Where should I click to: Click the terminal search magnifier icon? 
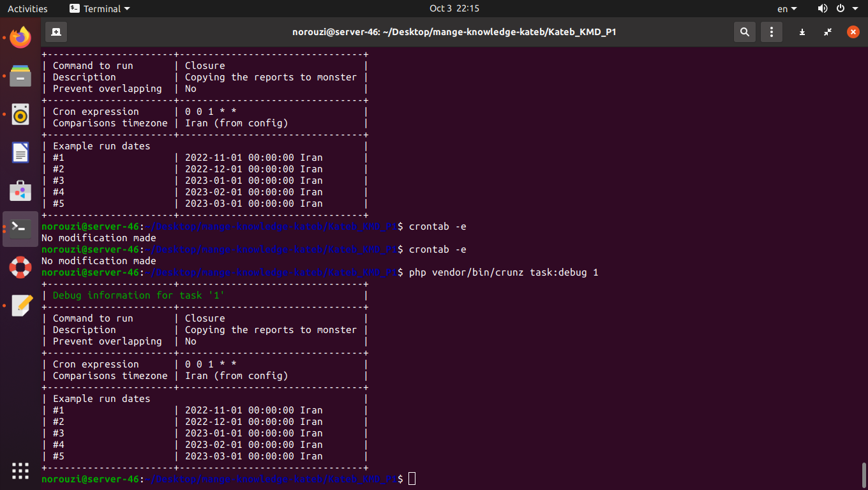coord(744,32)
